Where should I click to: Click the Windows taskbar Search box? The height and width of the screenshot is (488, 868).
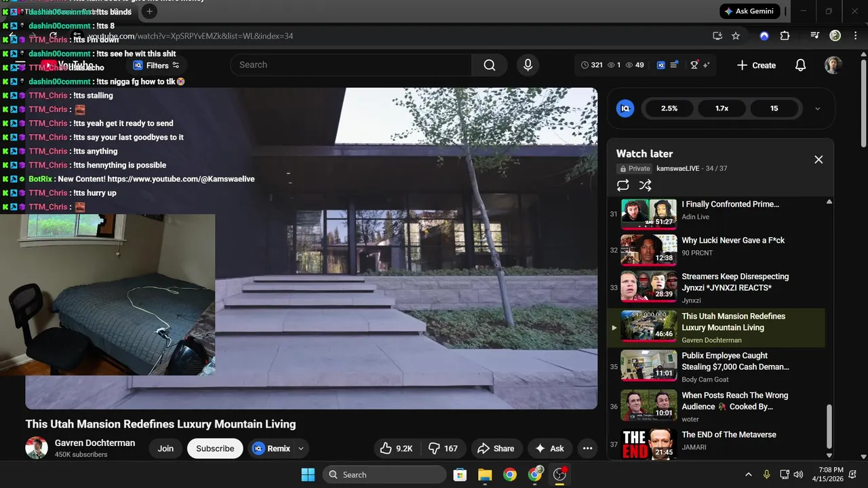click(384, 474)
